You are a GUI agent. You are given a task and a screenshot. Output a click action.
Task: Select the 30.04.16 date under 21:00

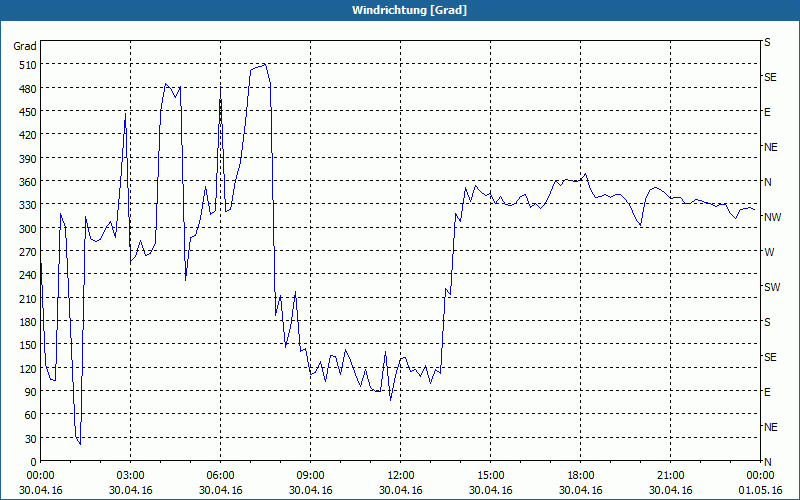click(x=670, y=490)
